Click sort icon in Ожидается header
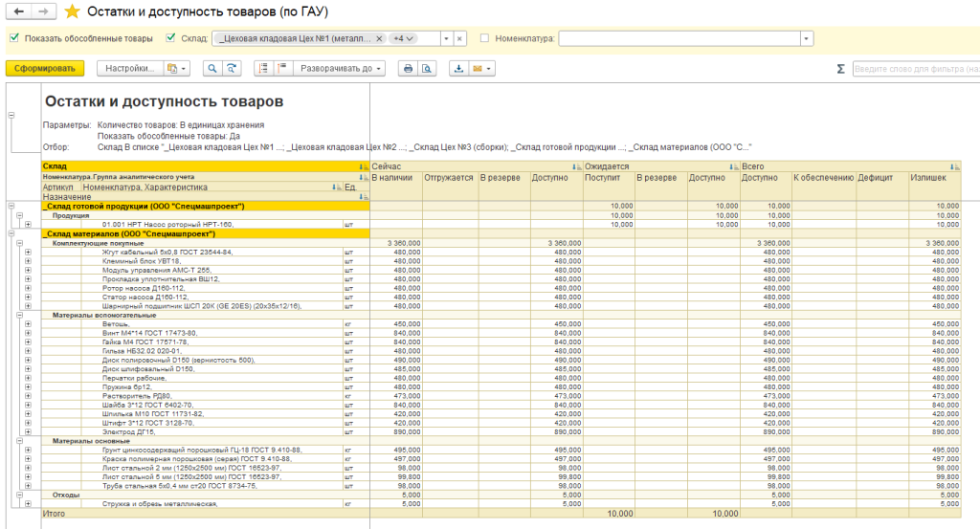 coord(733,166)
